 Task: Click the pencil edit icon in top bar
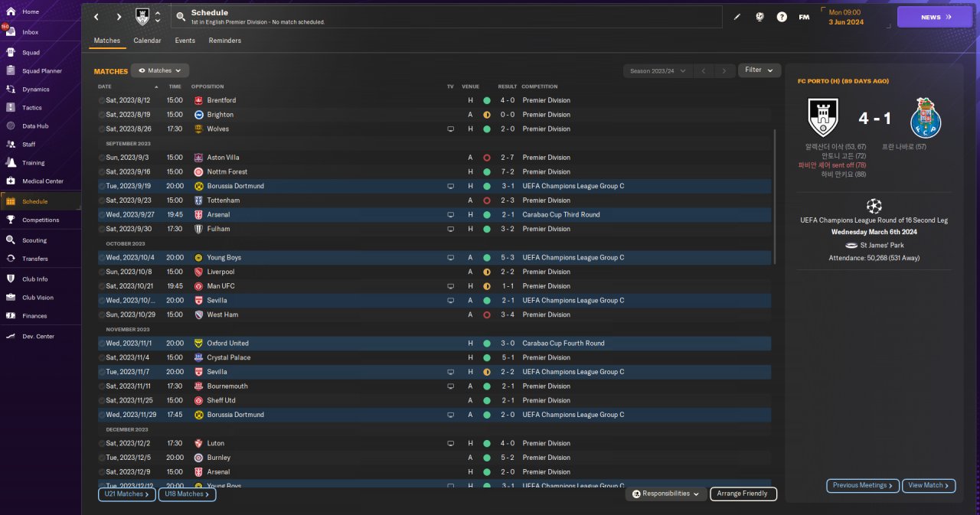click(x=737, y=17)
